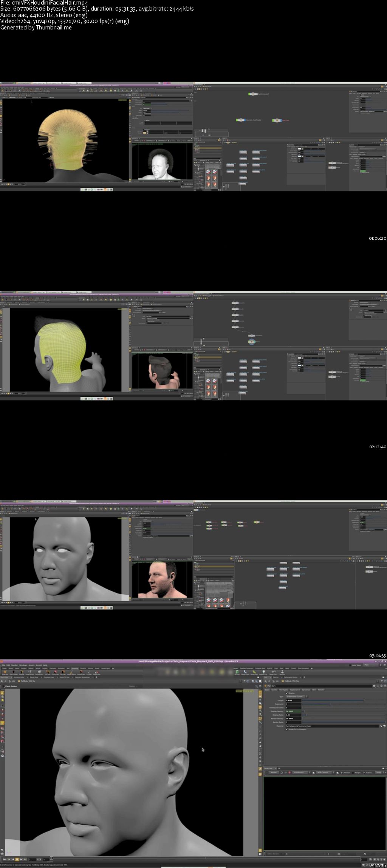Toggle the Shade Fur in Viewport checkbox
Screen dimensions: 387x868
click(x=286, y=729)
